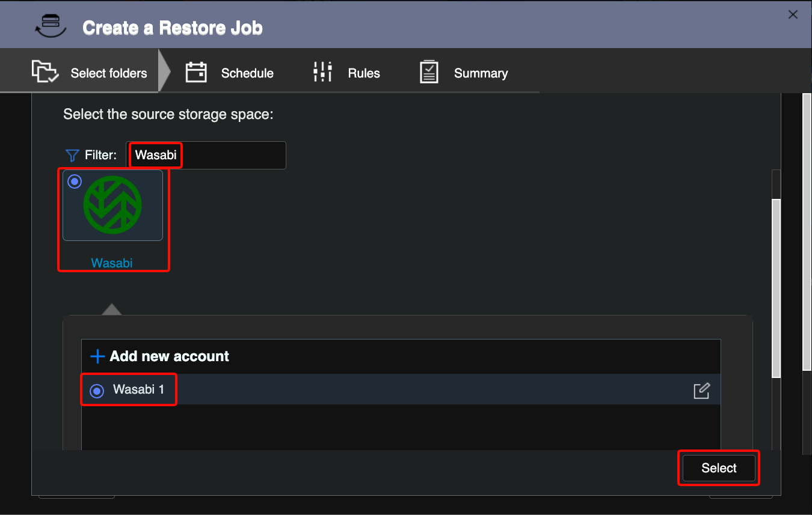Click the restore job icon in header
This screenshot has height=515, width=812.
coord(51,26)
